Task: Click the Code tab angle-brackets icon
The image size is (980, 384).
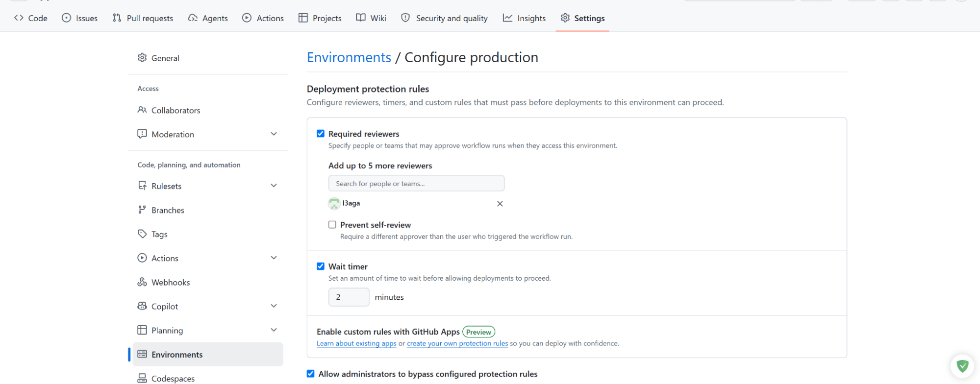Action: point(19,18)
